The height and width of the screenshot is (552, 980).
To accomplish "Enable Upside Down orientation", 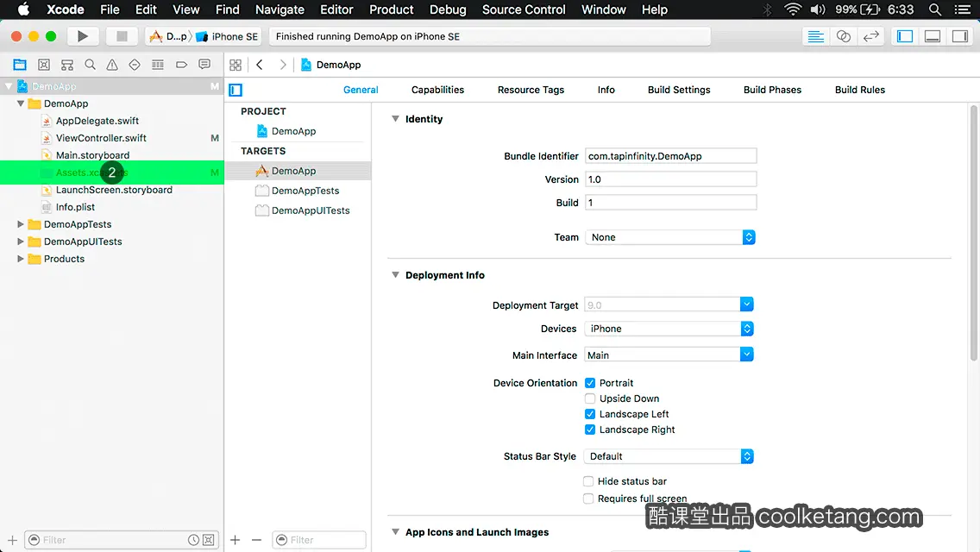I will (x=590, y=398).
